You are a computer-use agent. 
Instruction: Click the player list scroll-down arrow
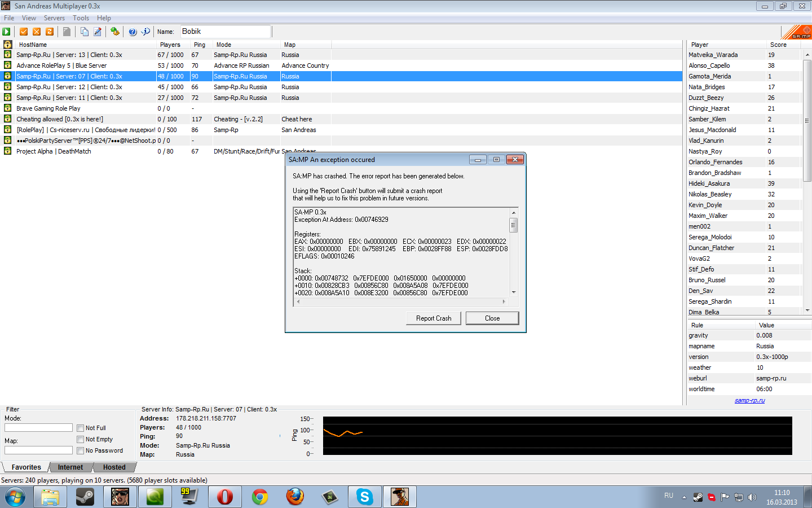point(807,310)
